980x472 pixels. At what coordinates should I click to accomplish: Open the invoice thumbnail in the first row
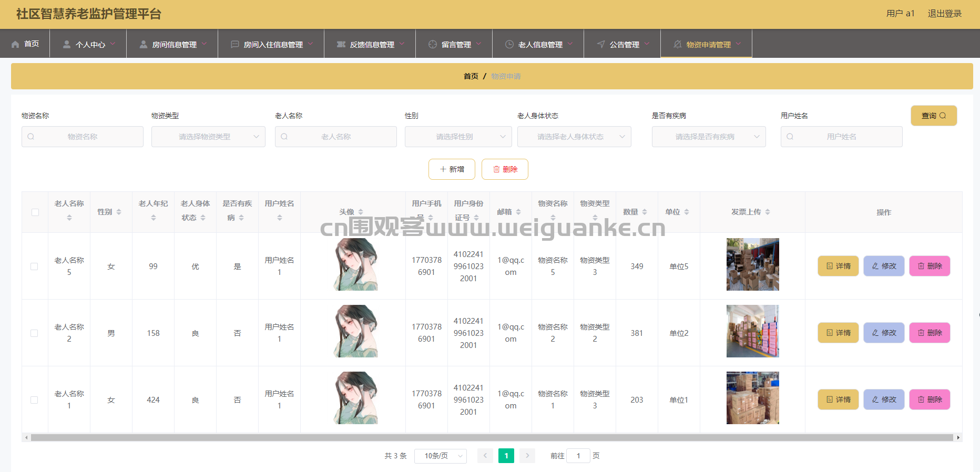pos(752,264)
